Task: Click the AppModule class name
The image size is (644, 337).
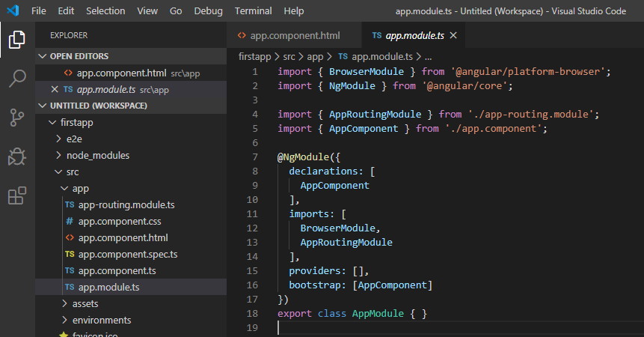Action: tap(378, 313)
